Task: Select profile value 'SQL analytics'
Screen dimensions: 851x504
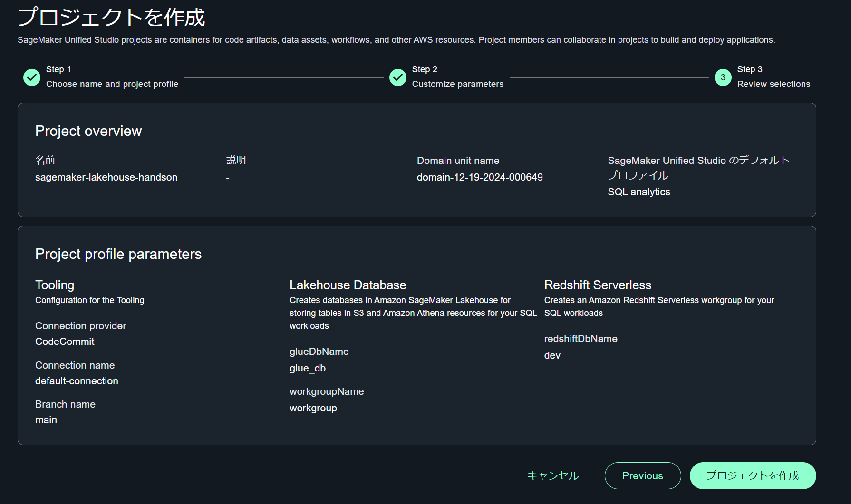Action: coord(639,192)
